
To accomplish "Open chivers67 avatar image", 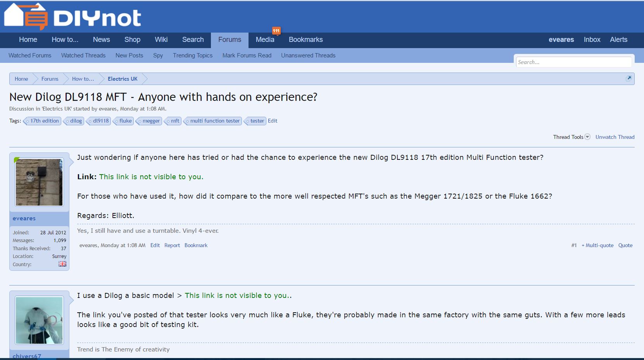I will coord(39,320).
